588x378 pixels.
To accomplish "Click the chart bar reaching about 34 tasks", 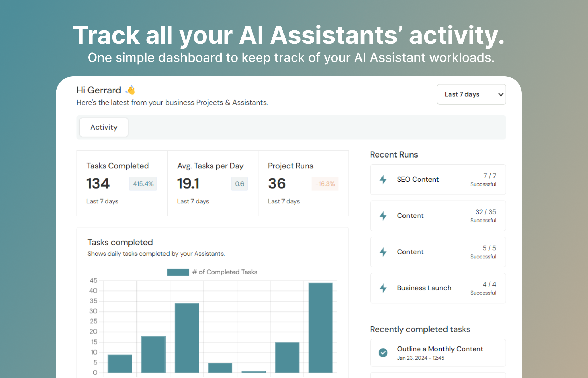I will (x=187, y=338).
